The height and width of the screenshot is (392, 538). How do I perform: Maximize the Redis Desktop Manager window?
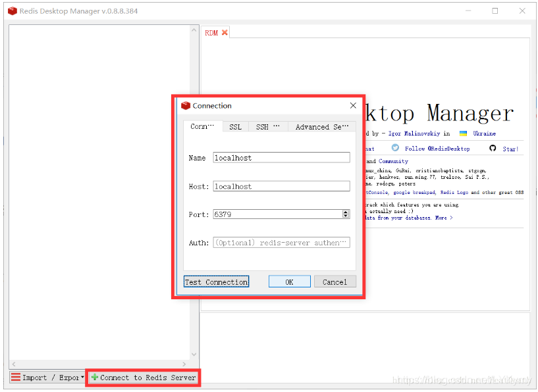tap(495, 11)
